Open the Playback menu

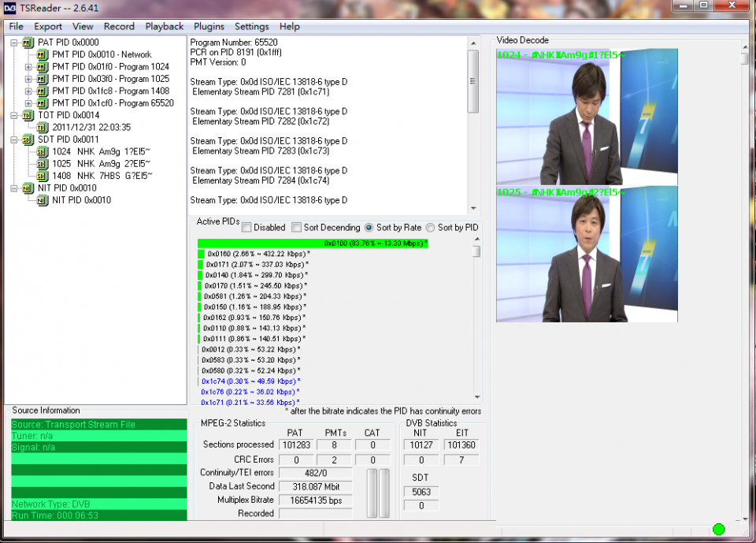(x=164, y=26)
